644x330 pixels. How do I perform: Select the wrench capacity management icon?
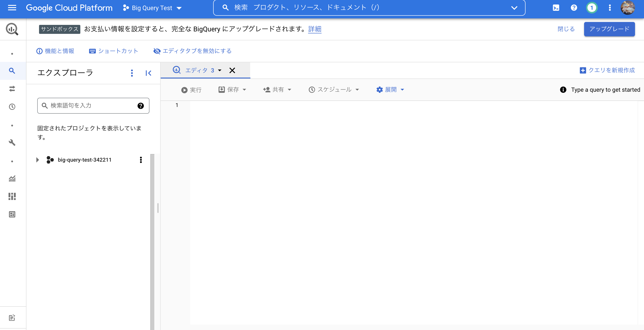12,142
